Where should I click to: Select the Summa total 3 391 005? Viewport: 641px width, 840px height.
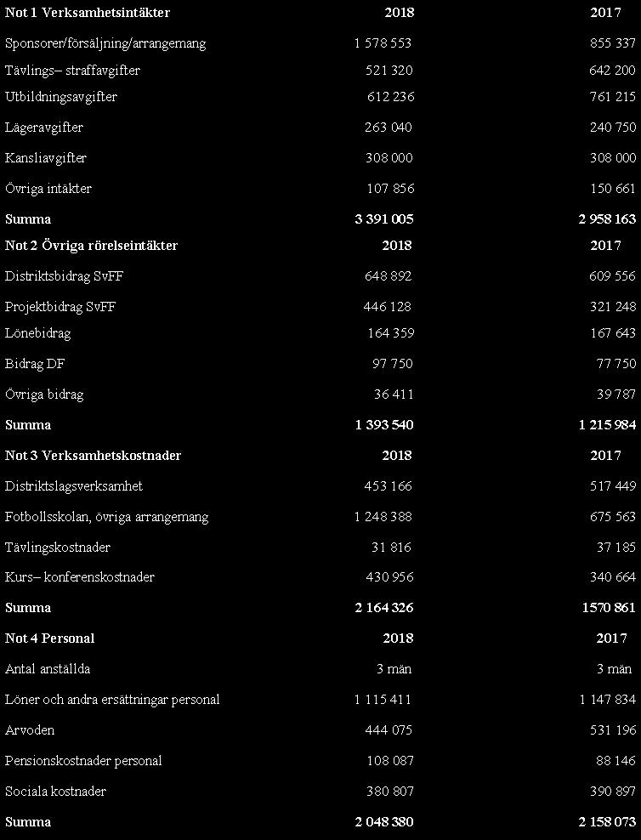[384, 219]
